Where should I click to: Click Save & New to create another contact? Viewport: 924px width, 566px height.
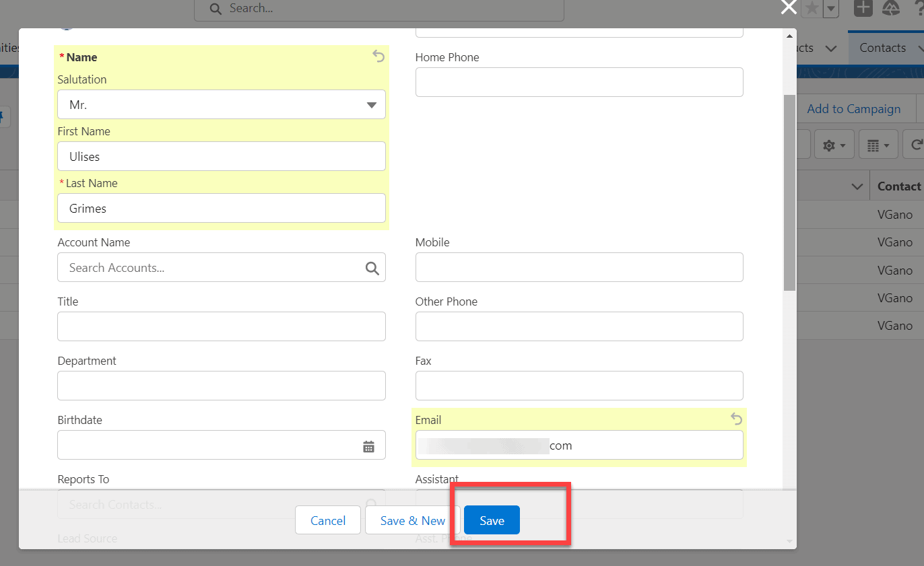412,520
